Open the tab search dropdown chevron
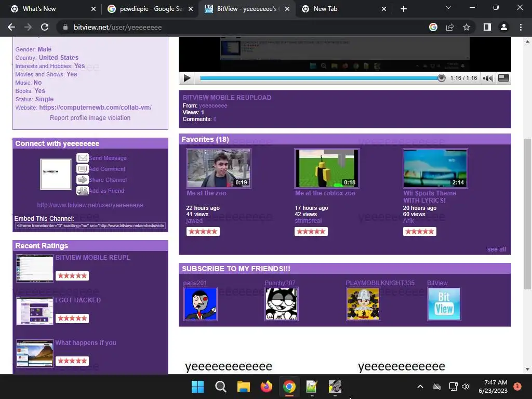532x399 pixels. 448,7
